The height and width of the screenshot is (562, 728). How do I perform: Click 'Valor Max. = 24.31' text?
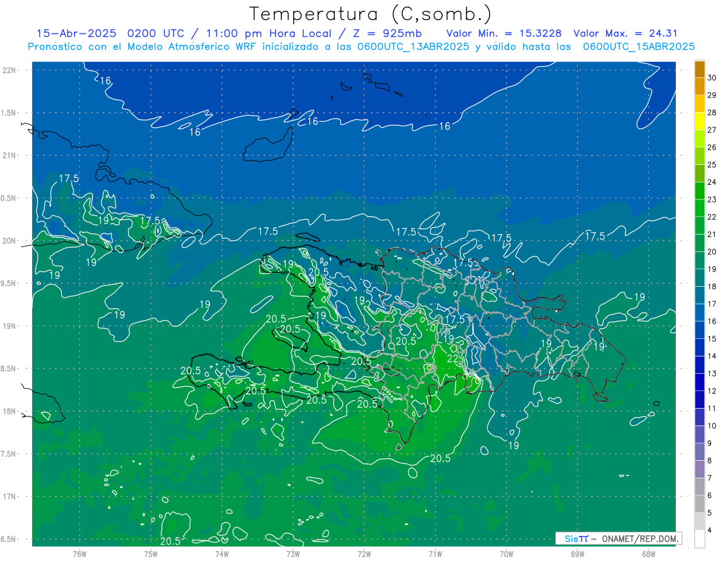click(625, 34)
